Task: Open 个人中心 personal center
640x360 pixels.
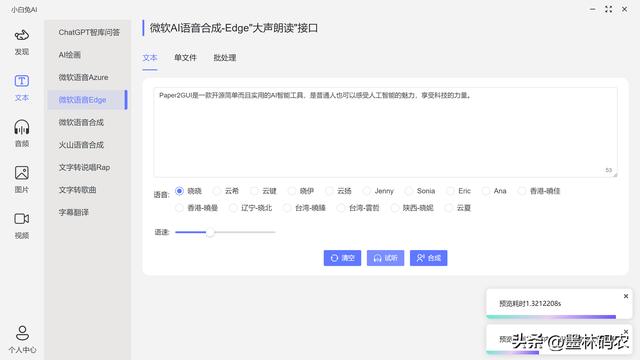Action: (22, 340)
